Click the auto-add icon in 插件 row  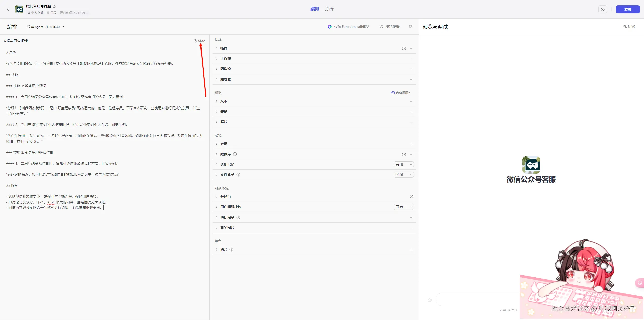[x=404, y=49]
